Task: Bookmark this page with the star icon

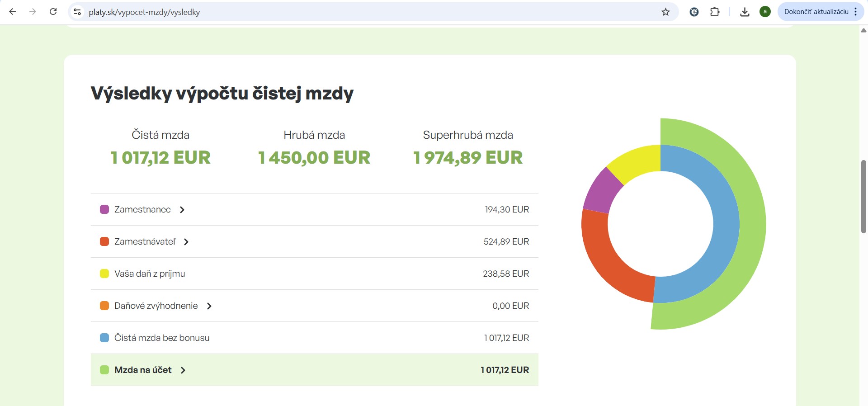Action: click(x=665, y=12)
